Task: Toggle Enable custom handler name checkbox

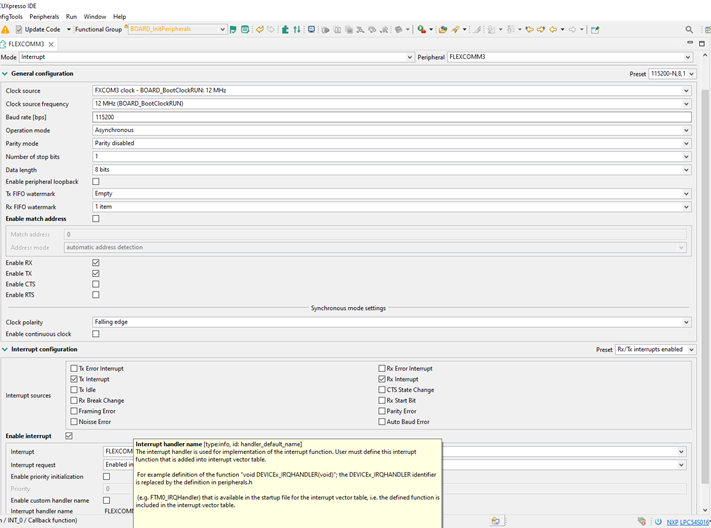Action: 107,500
